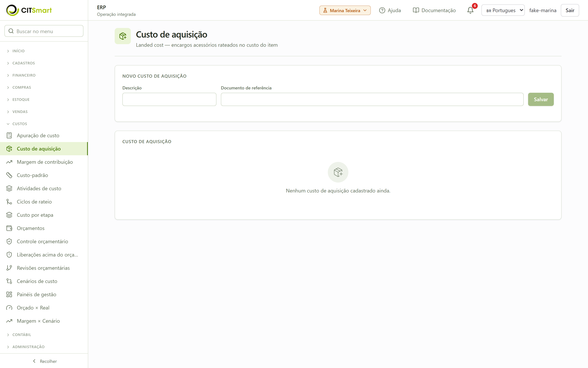Open the Marina Teixeira user dropdown
The width and height of the screenshot is (588, 368).
(x=345, y=10)
